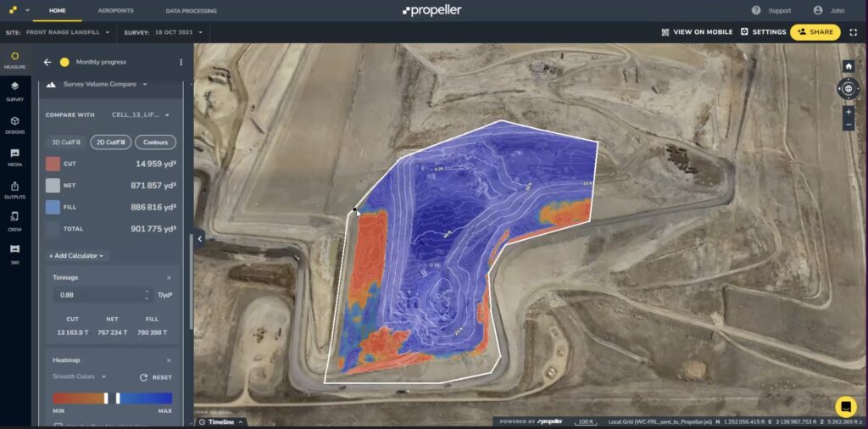Click the 901 775 yd³ total volume value
The width and height of the screenshot is (868, 429).
(x=153, y=229)
